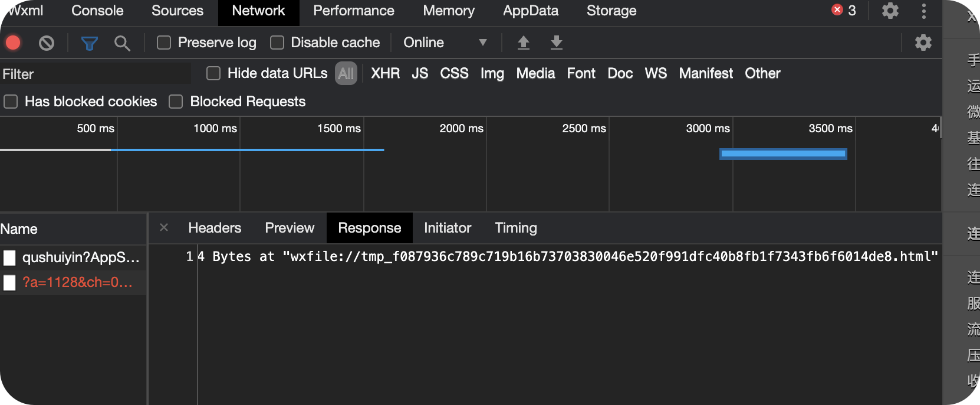Open the Headers tab
Viewport: 980px width, 405px height.
(x=215, y=228)
